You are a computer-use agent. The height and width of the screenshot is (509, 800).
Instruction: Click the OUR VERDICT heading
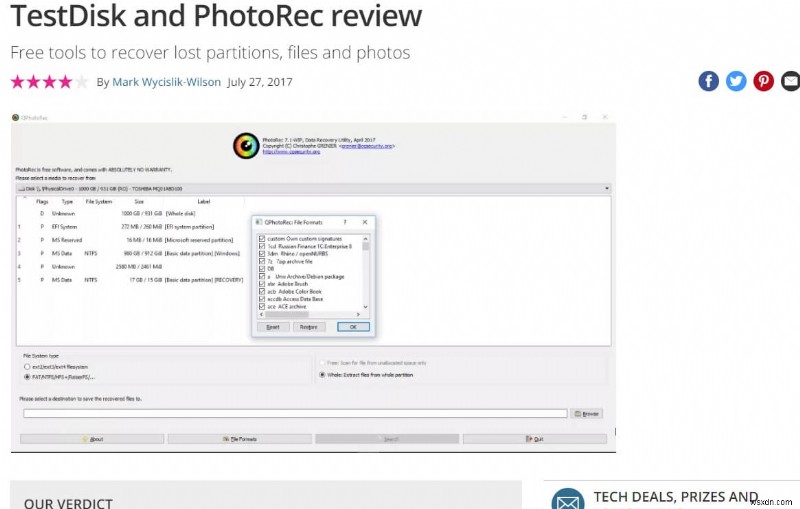tap(68, 502)
